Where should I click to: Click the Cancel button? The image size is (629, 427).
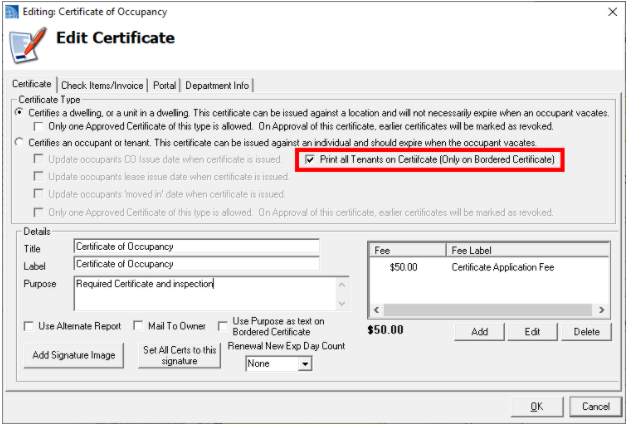tap(595, 407)
